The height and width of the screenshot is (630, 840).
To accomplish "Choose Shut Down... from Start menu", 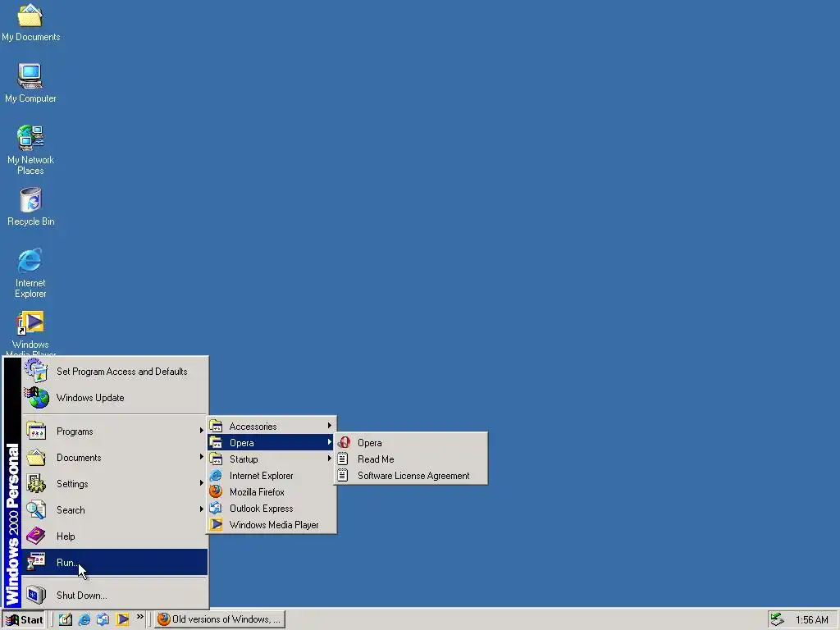I will tap(82, 596).
